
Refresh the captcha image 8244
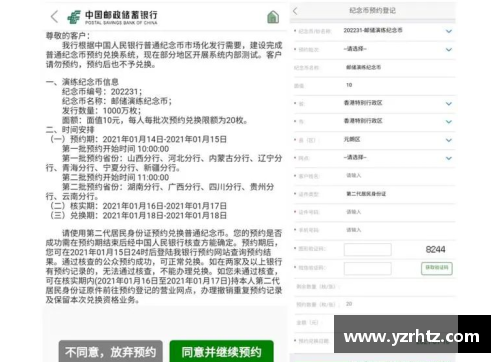tap(435, 249)
